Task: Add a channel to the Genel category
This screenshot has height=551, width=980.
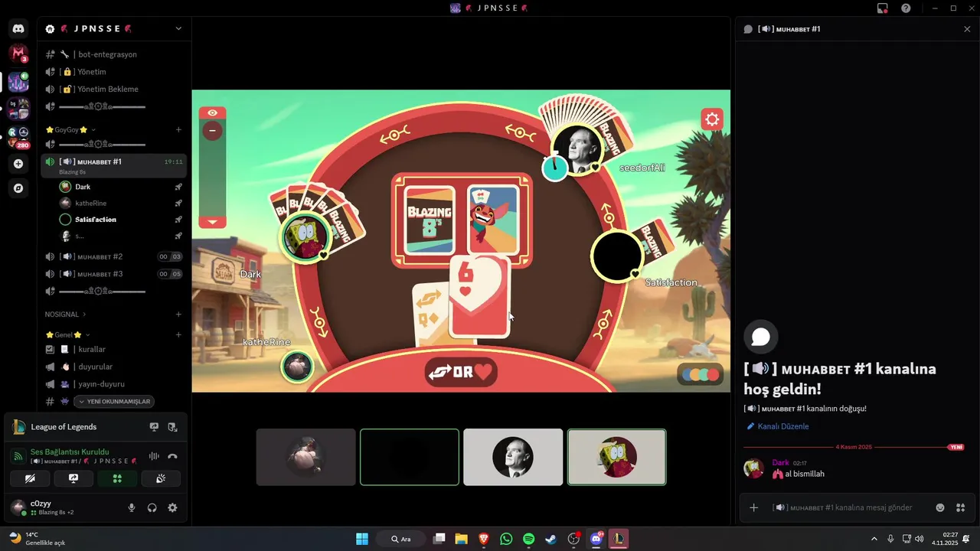Action: point(178,334)
